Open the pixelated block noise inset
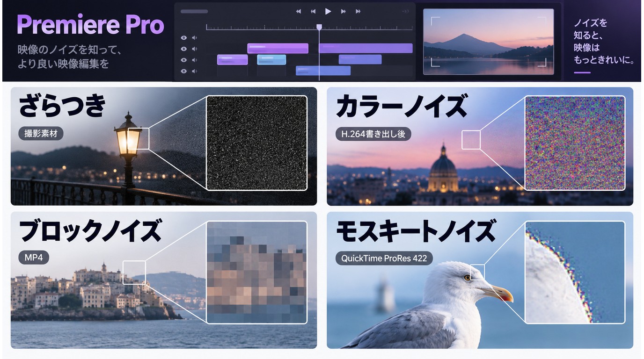Image resolution: width=644 pixels, height=359 pixels. [256, 273]
